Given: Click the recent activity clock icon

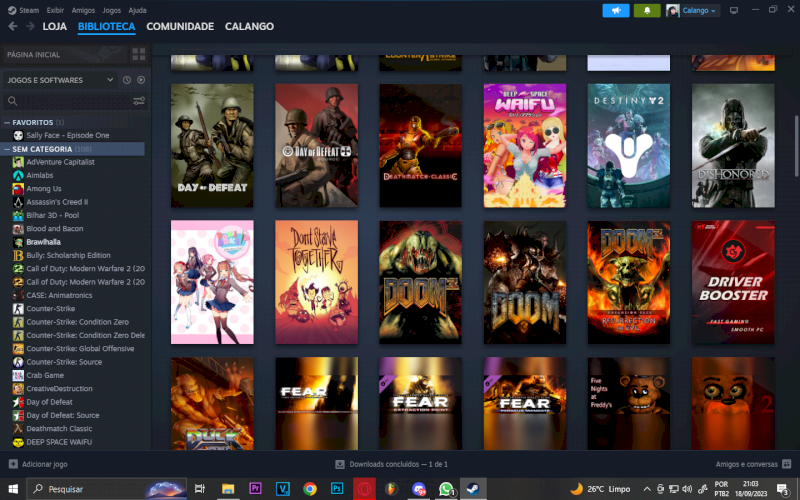Looking at the screenshot, I should pyautogui.click(x=127, y=80).
